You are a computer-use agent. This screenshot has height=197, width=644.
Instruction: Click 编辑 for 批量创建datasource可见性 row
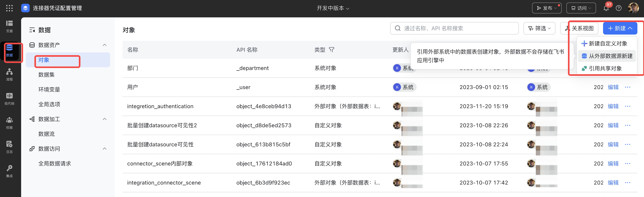(613, 145)
